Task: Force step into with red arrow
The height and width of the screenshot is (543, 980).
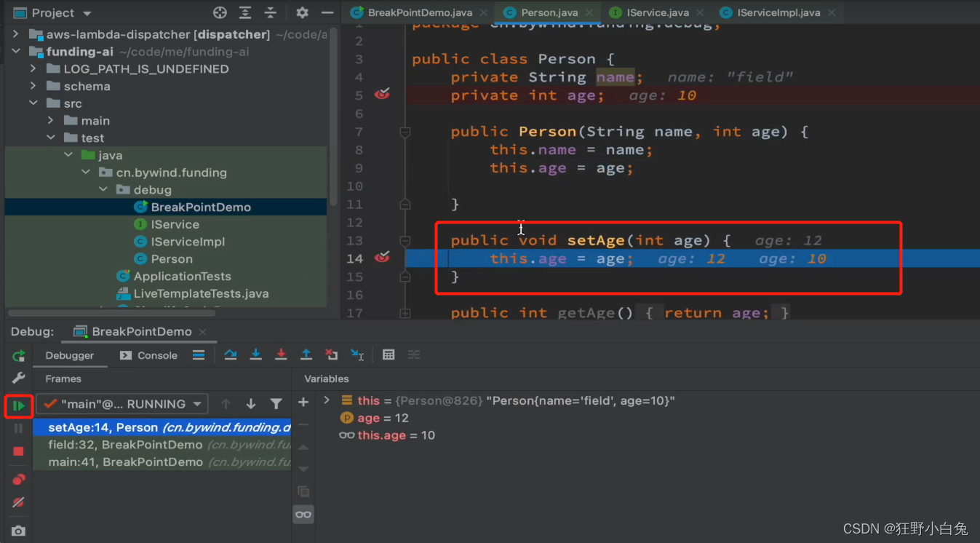Action: pos(281,355)
